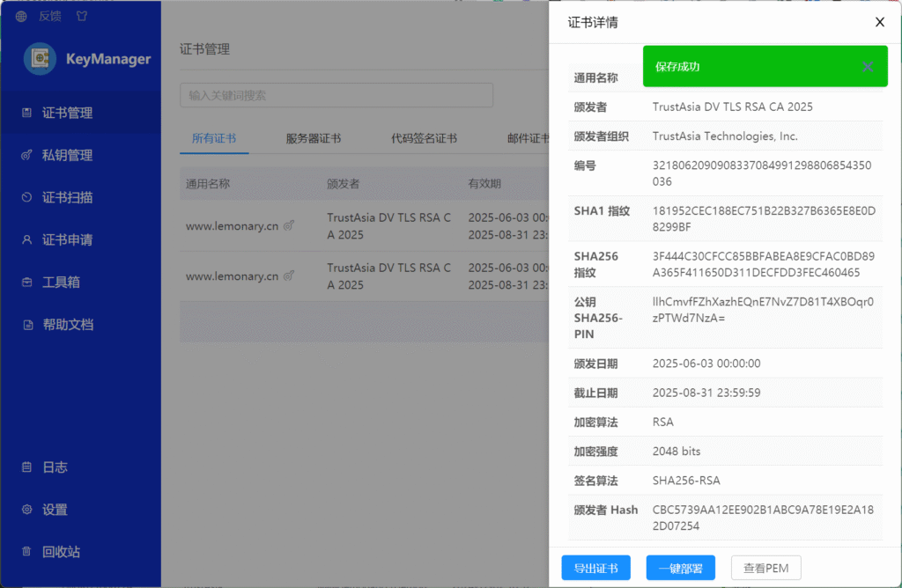Open 私钥管理 in the sidebar
The width and height of the screenshot is (902, 588).
tap(67, 155)
